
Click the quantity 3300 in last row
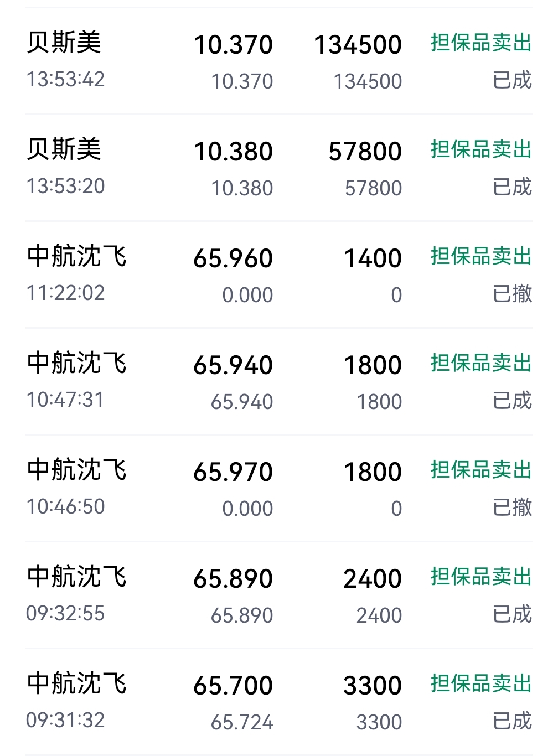(373, 686)
